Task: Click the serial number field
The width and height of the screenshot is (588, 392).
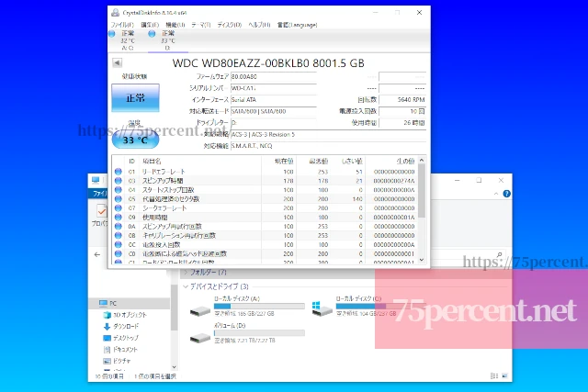Action: click(x=274, y=88)
